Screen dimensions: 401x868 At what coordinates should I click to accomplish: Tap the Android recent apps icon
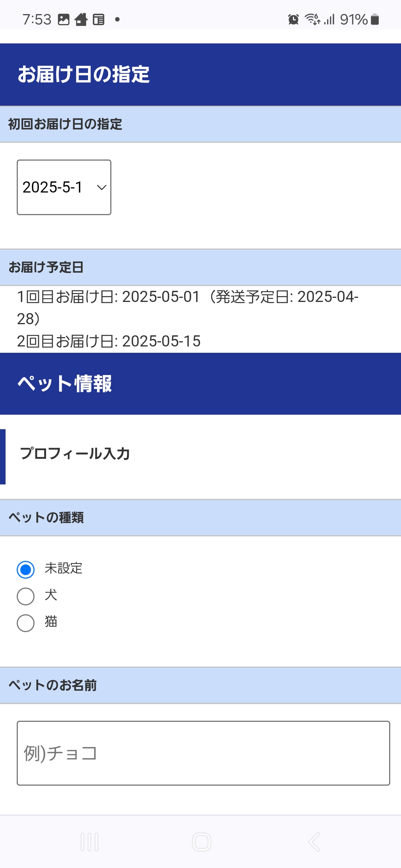pyautogui.click(x=89, y=842)
